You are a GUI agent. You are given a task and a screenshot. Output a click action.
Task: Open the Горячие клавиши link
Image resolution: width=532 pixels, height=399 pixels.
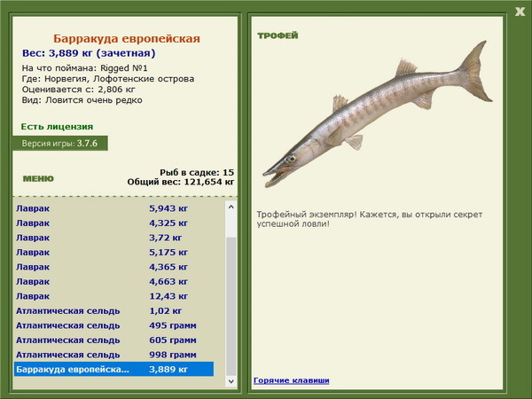pos(292,380)
